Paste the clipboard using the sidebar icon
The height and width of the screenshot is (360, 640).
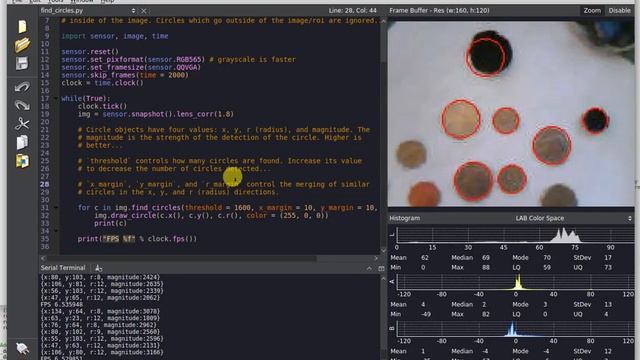coord(22,161)
